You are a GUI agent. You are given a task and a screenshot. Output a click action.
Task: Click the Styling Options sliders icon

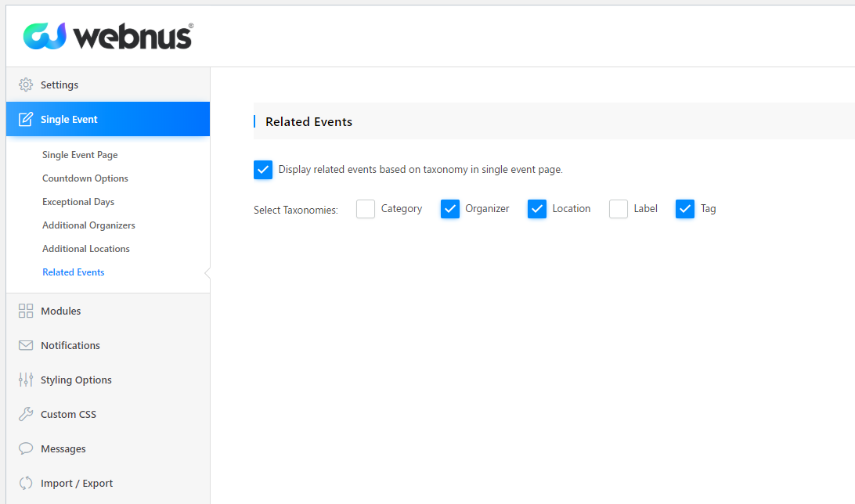tap(26, 380)
